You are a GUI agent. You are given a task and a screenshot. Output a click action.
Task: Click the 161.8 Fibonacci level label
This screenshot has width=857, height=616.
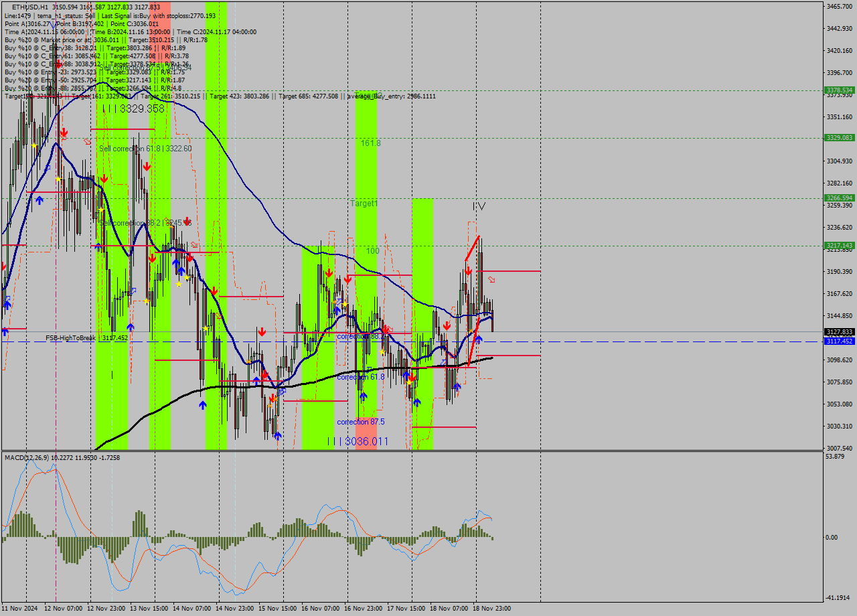pos(371,143)
